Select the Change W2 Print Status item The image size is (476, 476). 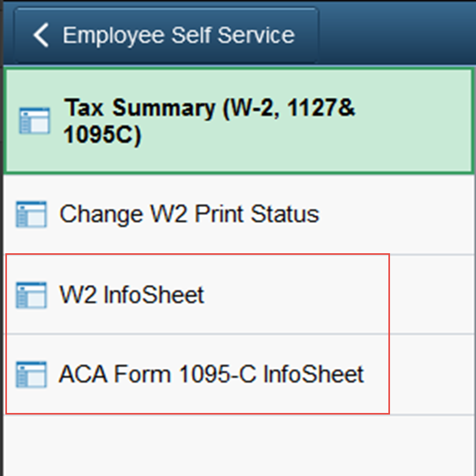(189, 214)
